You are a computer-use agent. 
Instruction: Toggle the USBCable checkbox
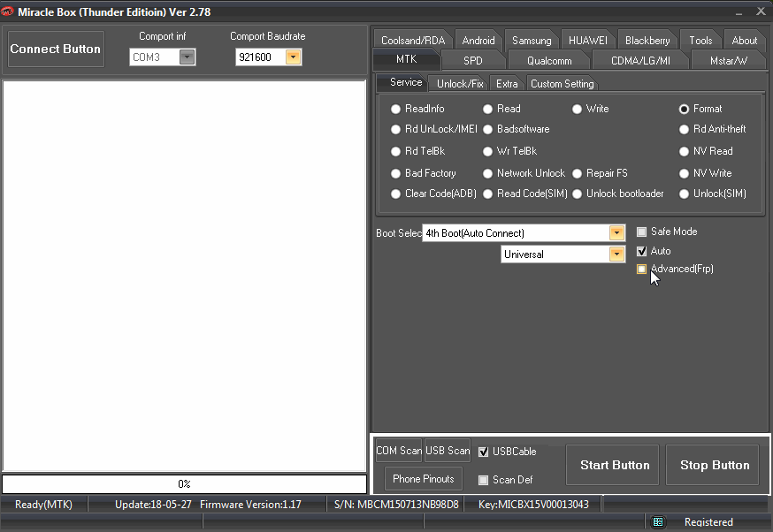click(483, 452)
